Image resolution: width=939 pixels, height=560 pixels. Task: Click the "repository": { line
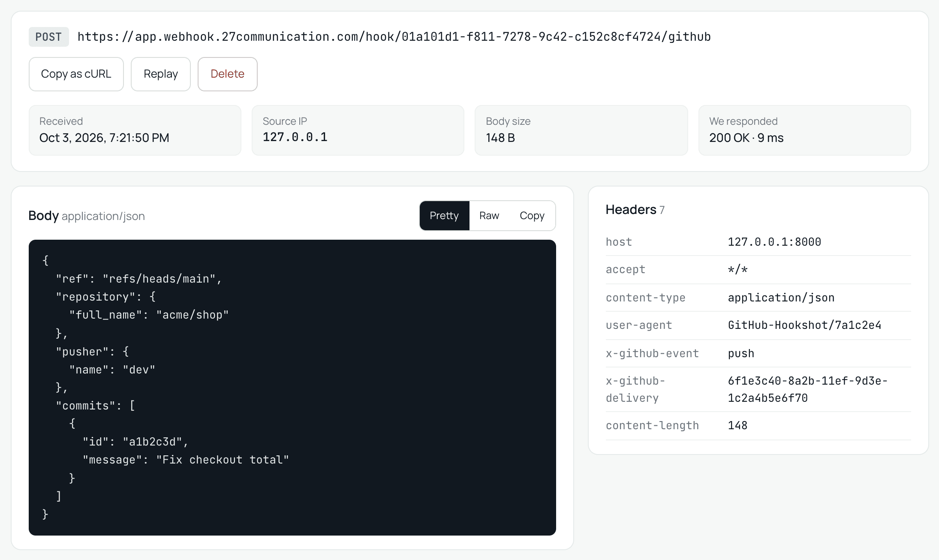point(106,297)
